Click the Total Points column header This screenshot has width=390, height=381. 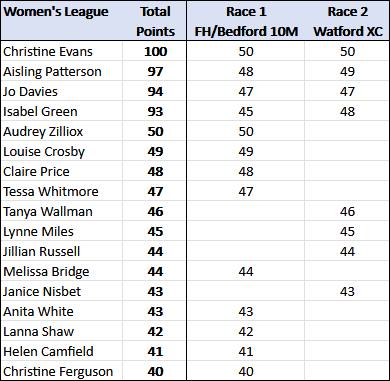(x=155, y=21)
